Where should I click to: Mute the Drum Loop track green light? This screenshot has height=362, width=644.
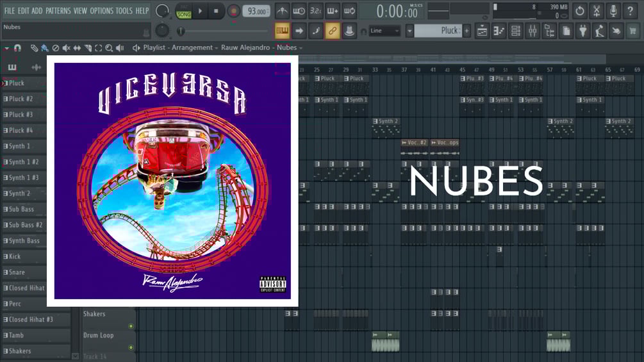[x=131, y=348]
